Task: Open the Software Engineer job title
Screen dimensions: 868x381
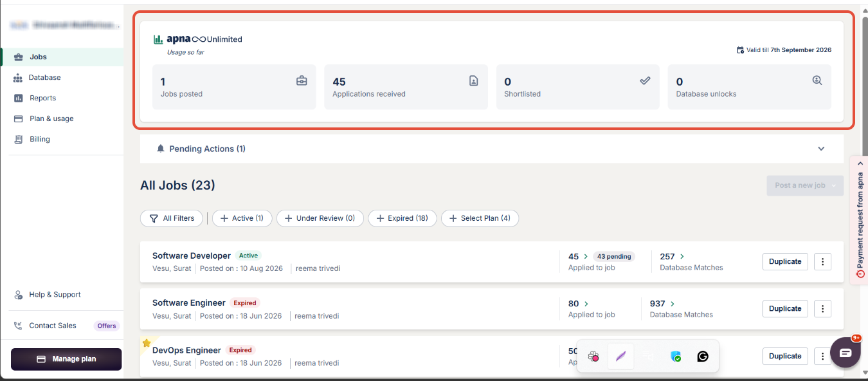Action: tap(189, 302)
